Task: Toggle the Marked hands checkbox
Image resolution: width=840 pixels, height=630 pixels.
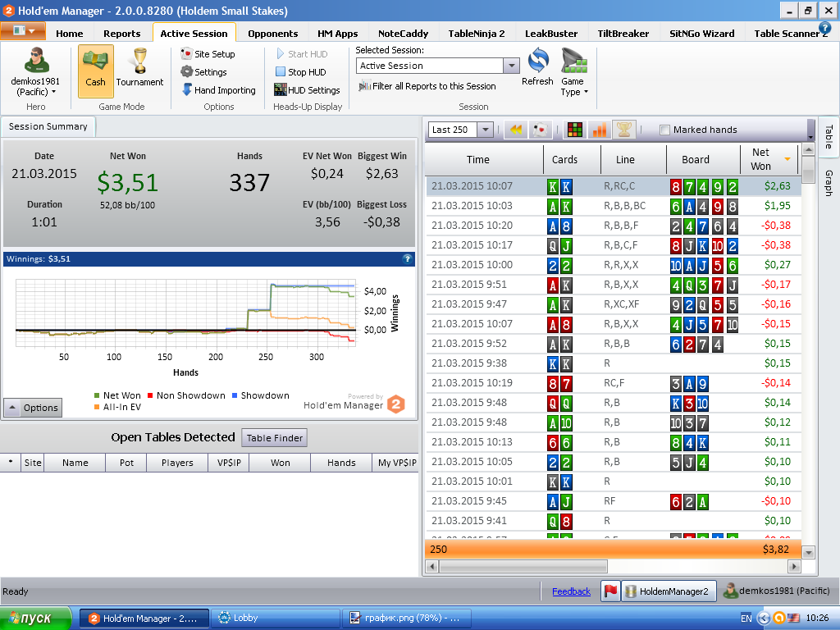Action: click(664, 130)
